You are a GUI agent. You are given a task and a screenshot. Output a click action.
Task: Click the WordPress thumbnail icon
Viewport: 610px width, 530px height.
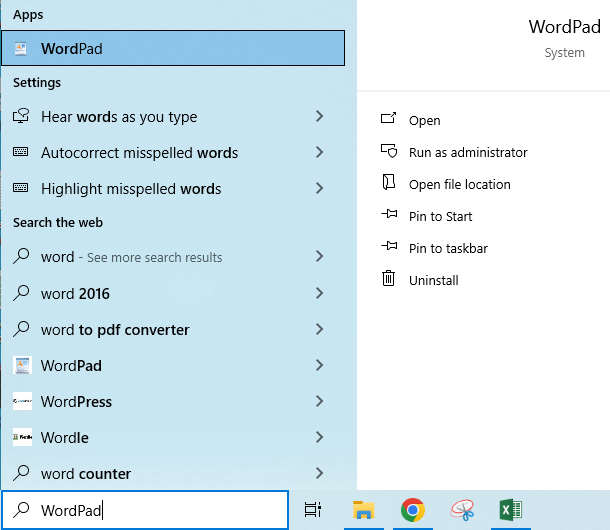point(22,401)
